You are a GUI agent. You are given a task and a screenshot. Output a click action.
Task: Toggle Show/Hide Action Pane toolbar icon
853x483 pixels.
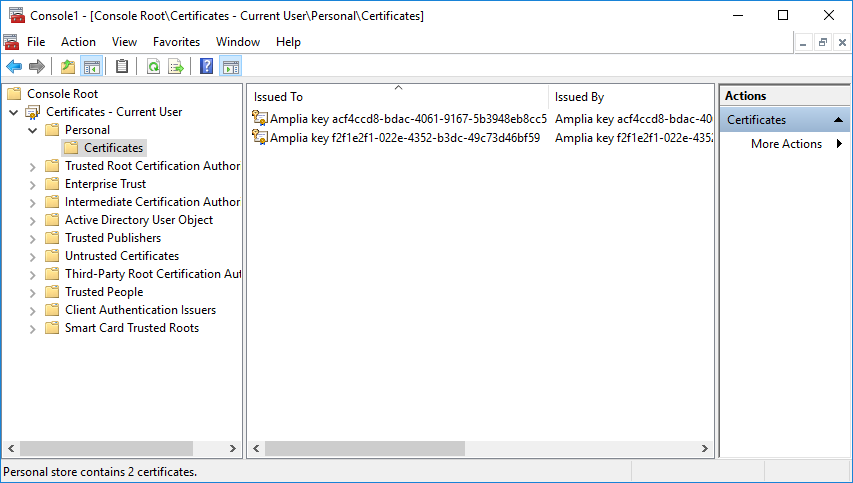coord(231,67)
